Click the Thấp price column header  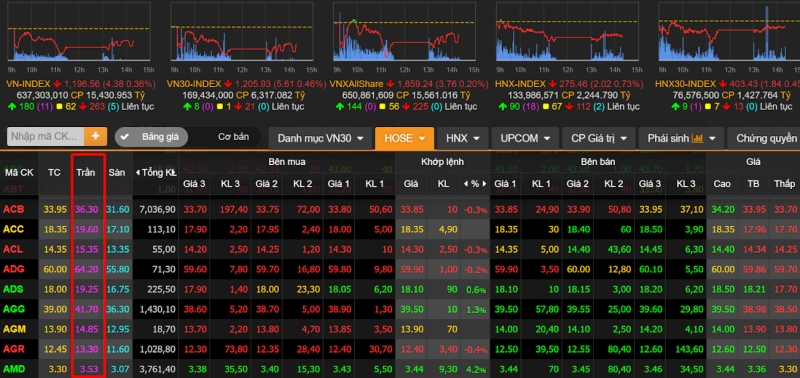784,184
